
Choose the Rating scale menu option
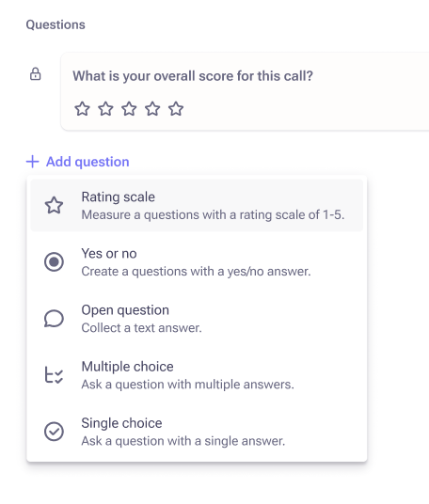coord(197,205)
